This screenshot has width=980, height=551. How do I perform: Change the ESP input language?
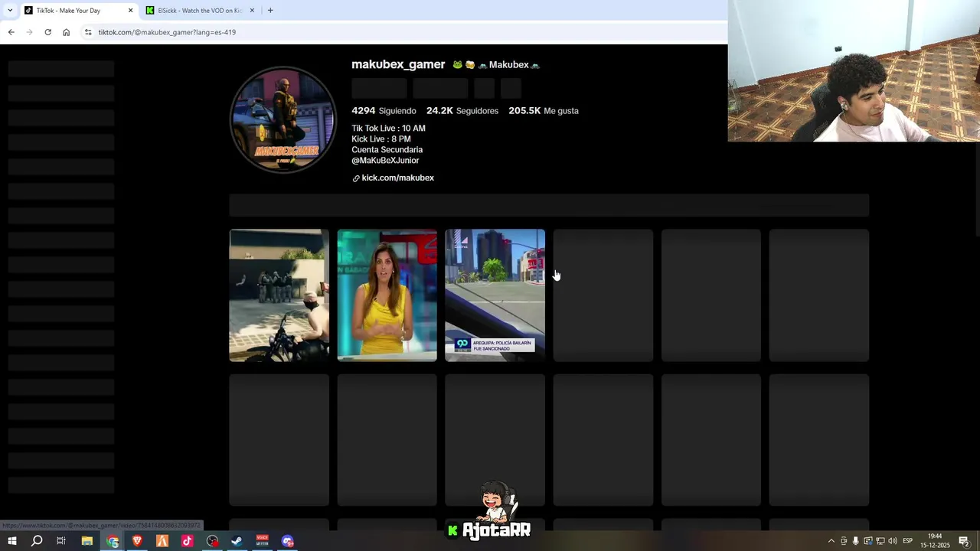point(908,541)
